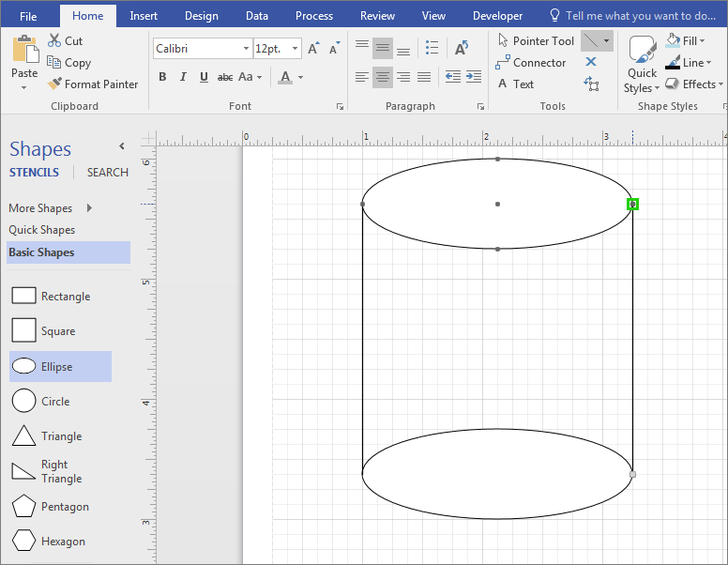Toggle Bold formatting
The width and height of the screenshot is (728, 565).
(x=162, y=77)
